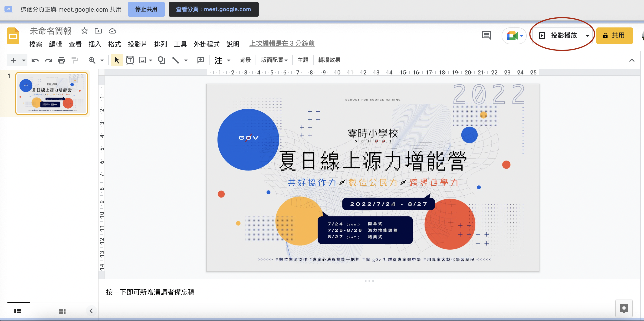Hide the menus with up chevron
This screenshot has height=321, width=644.
click(x=632, y=60)
